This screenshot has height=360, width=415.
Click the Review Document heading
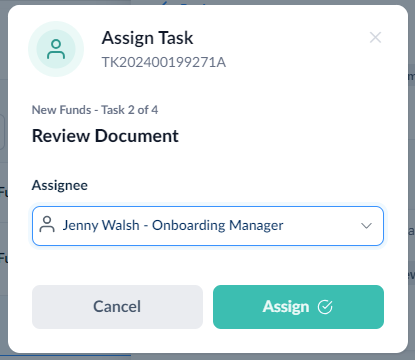(x=105, y=136)
